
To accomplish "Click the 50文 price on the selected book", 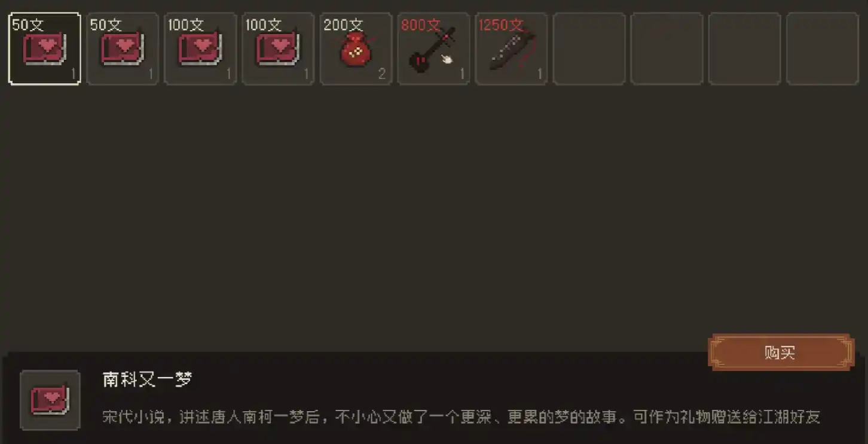I will (28, 25).
